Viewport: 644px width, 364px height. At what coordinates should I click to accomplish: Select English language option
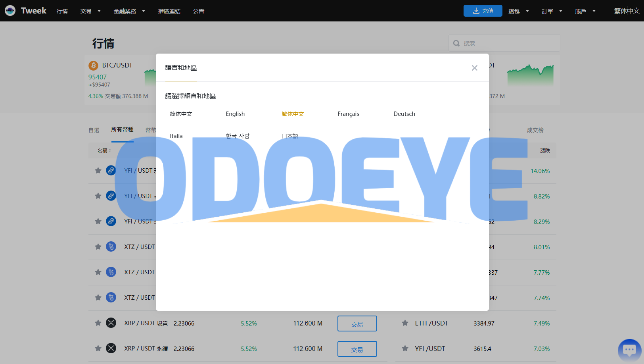[235, 114]
